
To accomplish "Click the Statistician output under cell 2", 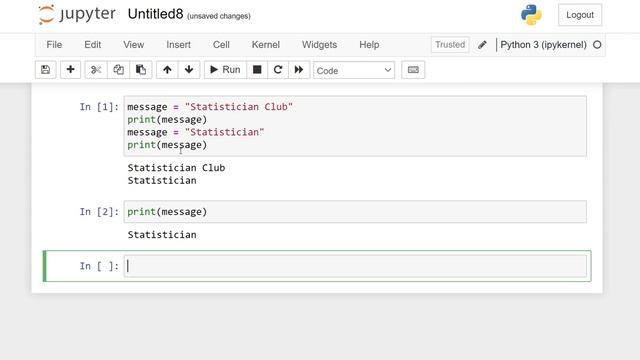I will 162,235.
